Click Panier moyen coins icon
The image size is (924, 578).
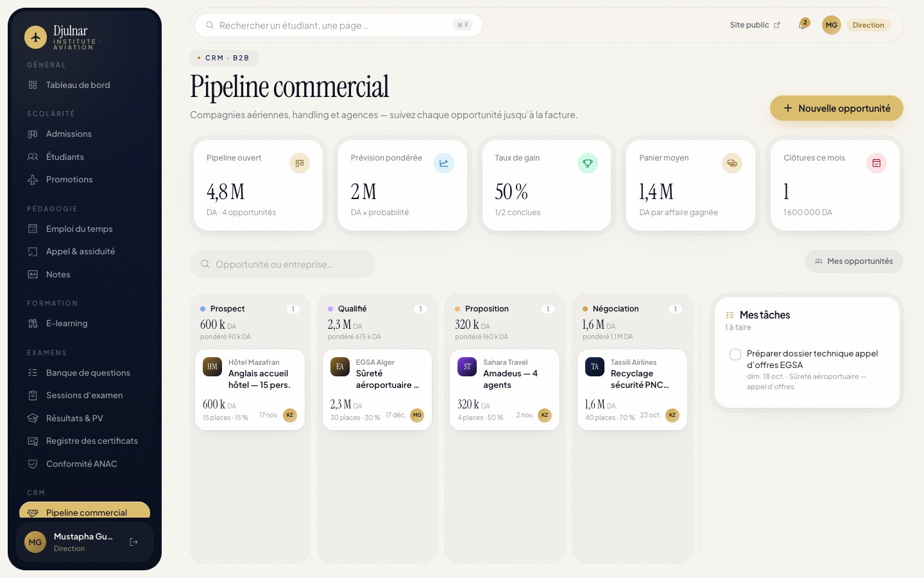click(x=732, y=163)
